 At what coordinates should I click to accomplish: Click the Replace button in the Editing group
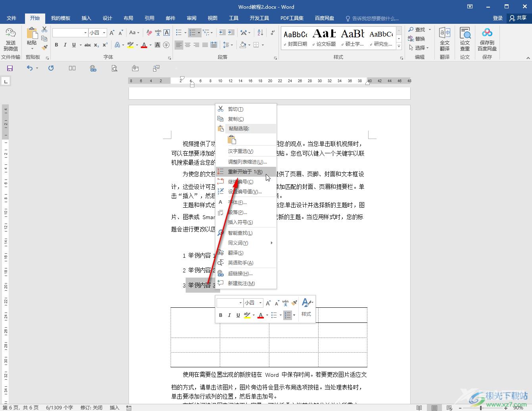click(417, 39)
